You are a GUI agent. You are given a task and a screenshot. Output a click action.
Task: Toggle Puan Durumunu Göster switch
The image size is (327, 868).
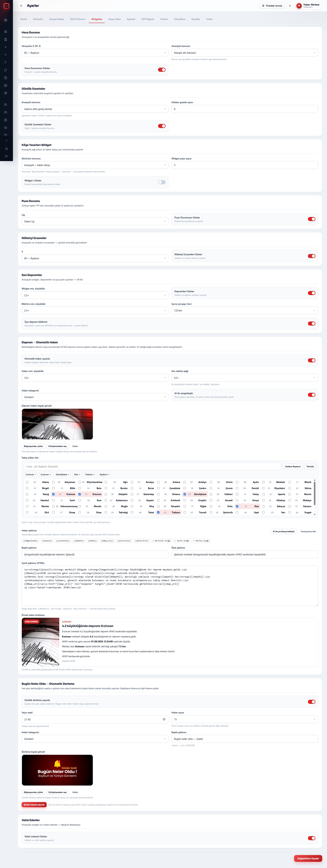tap(312, 219)
